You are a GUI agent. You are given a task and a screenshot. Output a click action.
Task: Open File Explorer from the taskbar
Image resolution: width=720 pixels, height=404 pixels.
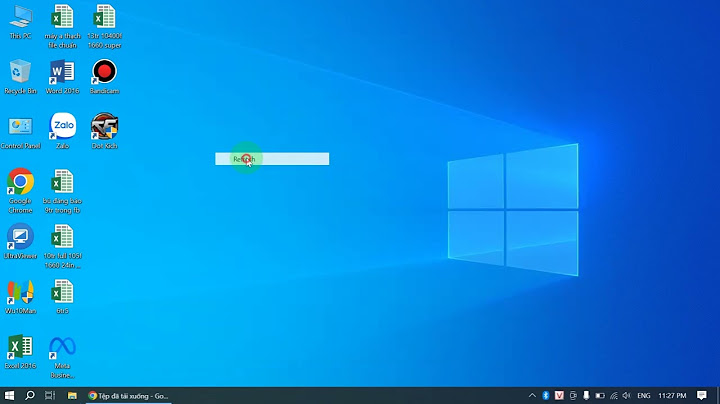(x=72, y=395)
